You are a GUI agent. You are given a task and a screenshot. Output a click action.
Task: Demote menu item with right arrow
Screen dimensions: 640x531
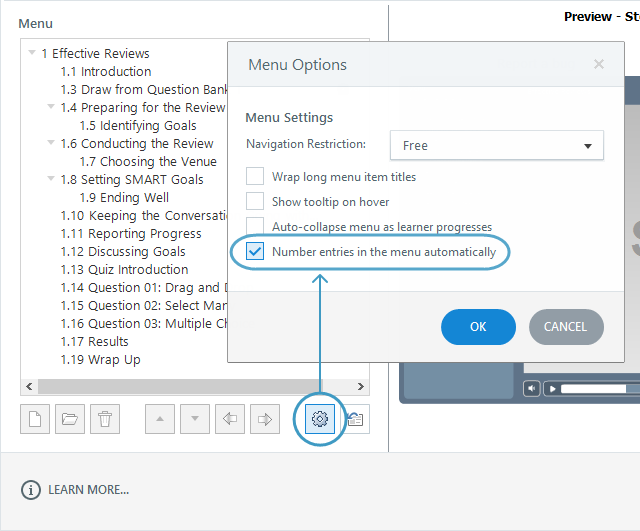click(264, 419)
